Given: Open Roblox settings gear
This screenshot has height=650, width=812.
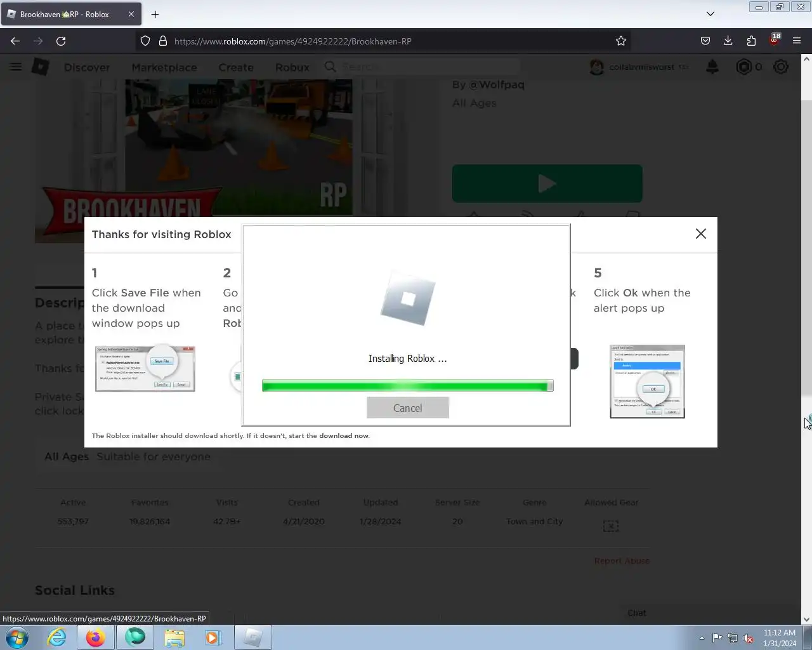Looking at the screenshot, I should [781, 67].
